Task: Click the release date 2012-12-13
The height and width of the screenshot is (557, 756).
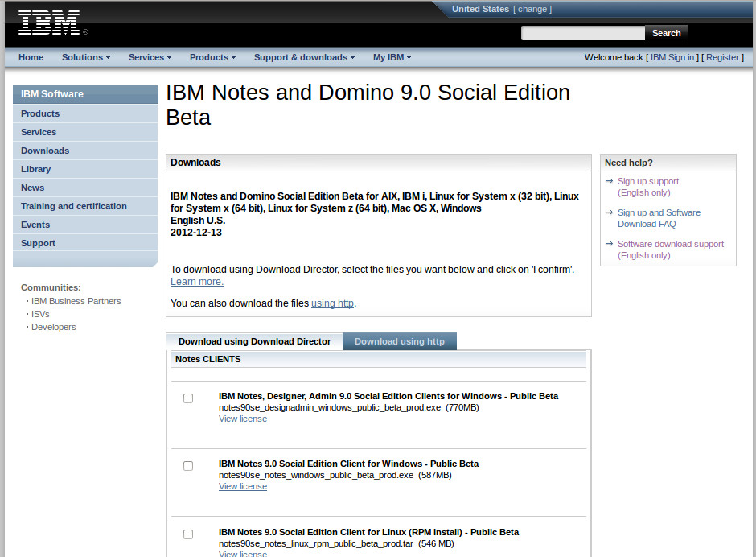Action: [195, 233]
